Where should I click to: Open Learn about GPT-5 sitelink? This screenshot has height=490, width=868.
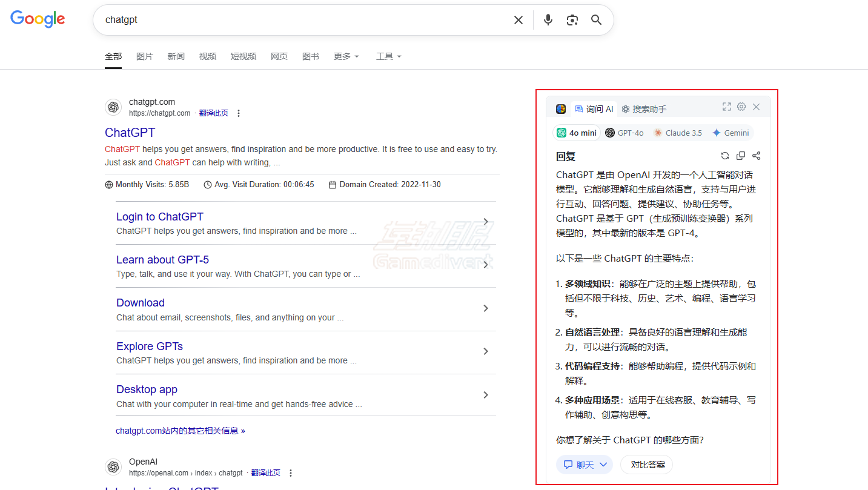pyautogui.click(x=162, y=260)
